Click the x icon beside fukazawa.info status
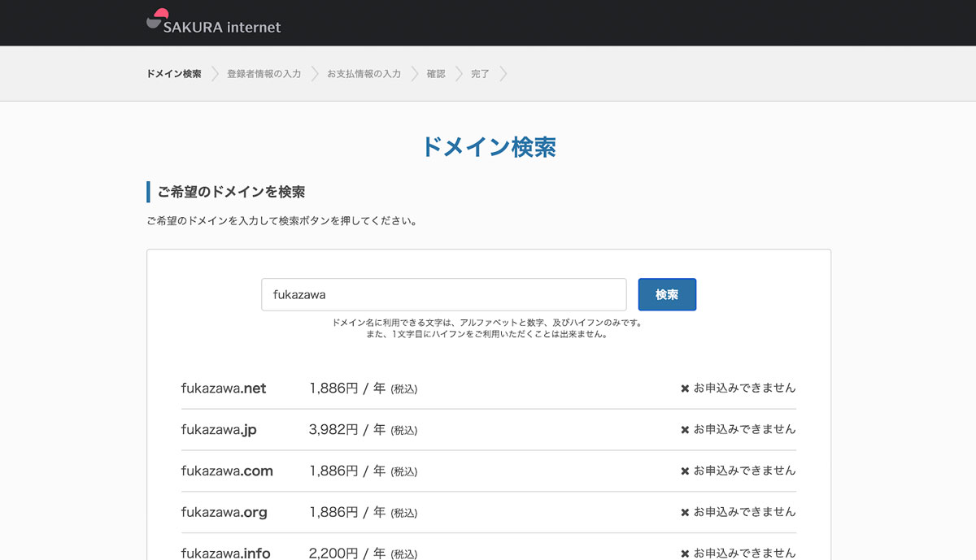 685,554
